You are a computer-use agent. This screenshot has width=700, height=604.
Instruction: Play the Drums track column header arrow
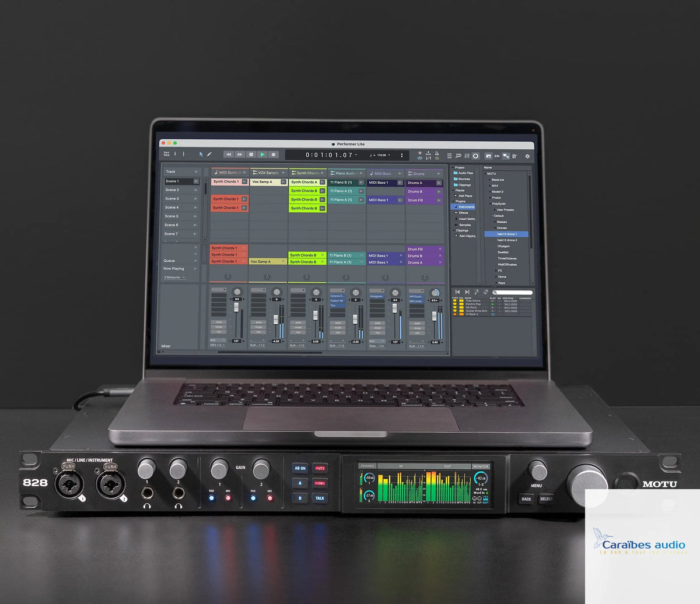pyautogui.click(x=439, y=173)
